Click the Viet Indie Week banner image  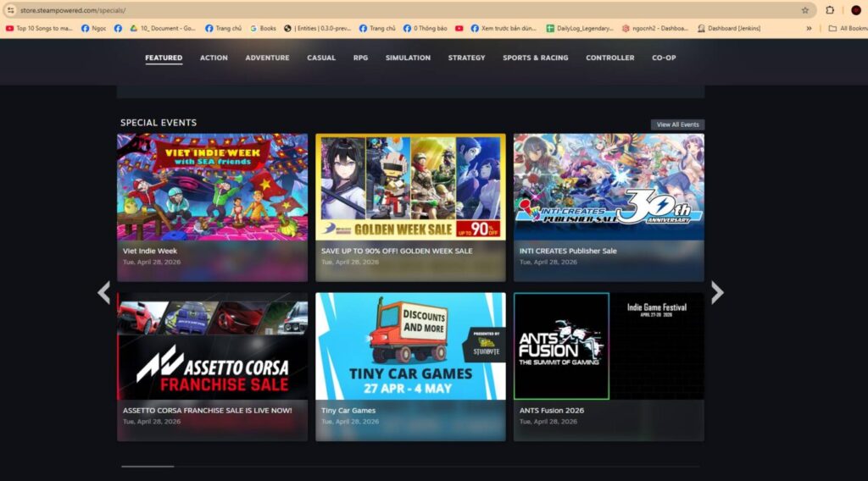pos(213,187)
